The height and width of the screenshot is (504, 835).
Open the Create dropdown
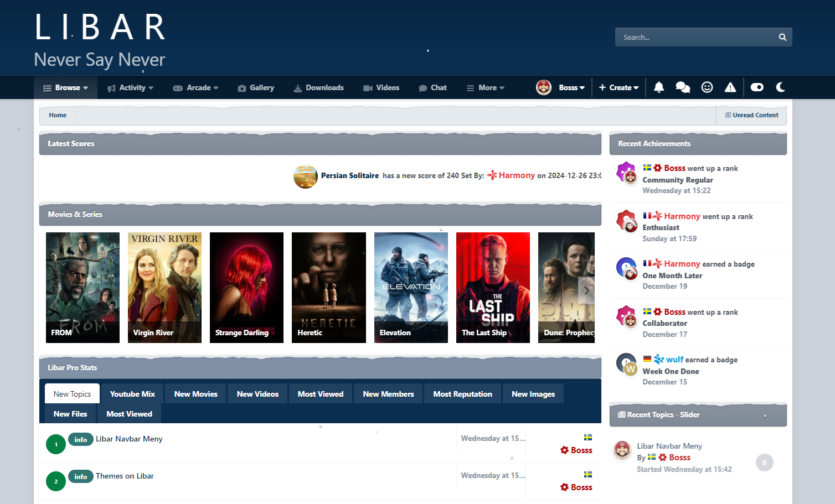619,87
